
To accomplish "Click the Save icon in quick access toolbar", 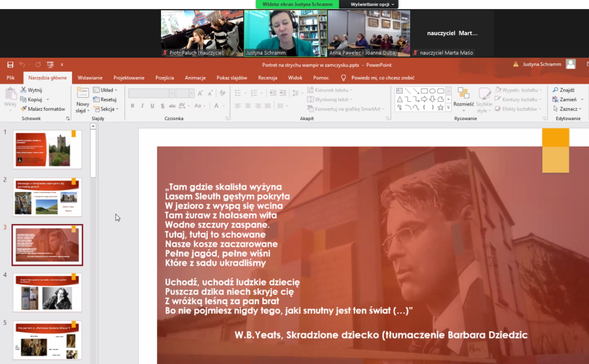I will pyautogui.click(x=10, y=65).
